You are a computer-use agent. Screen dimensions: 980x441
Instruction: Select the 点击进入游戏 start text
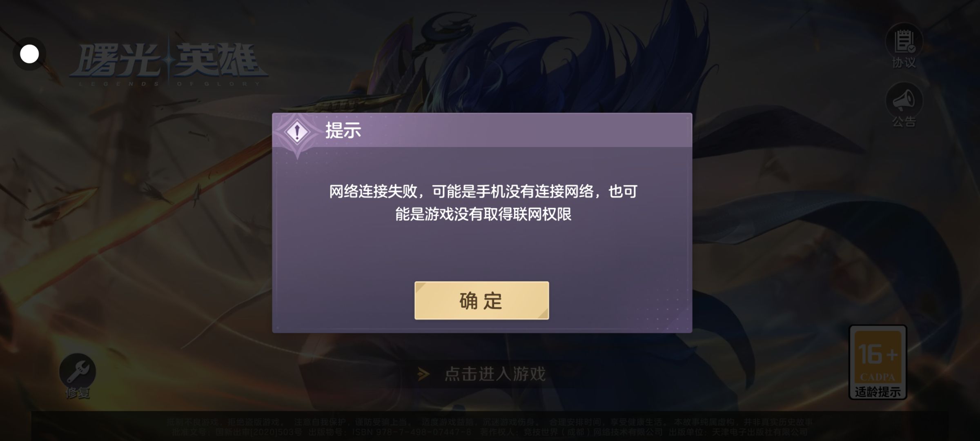[x=495, y=374]
